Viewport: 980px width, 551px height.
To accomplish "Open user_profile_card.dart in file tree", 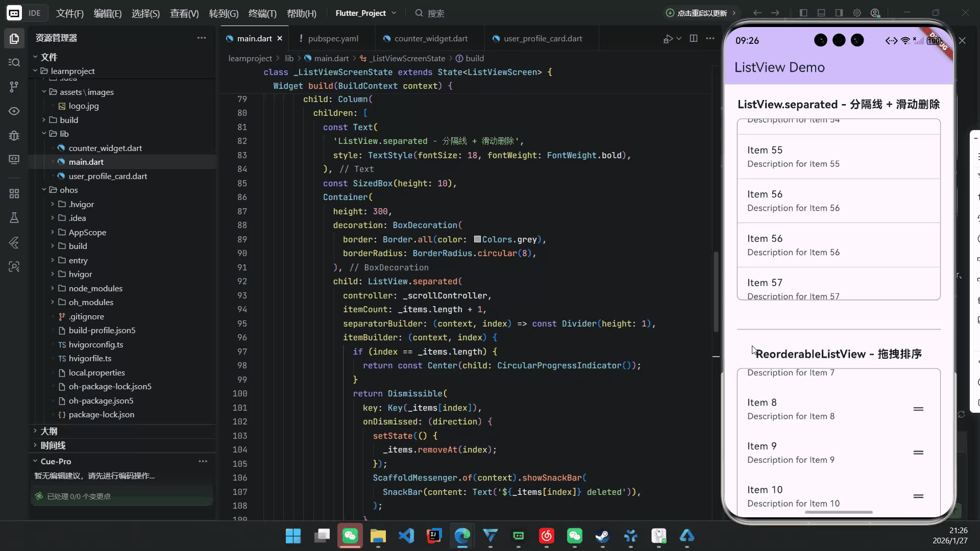I will [x=108, y=176].
